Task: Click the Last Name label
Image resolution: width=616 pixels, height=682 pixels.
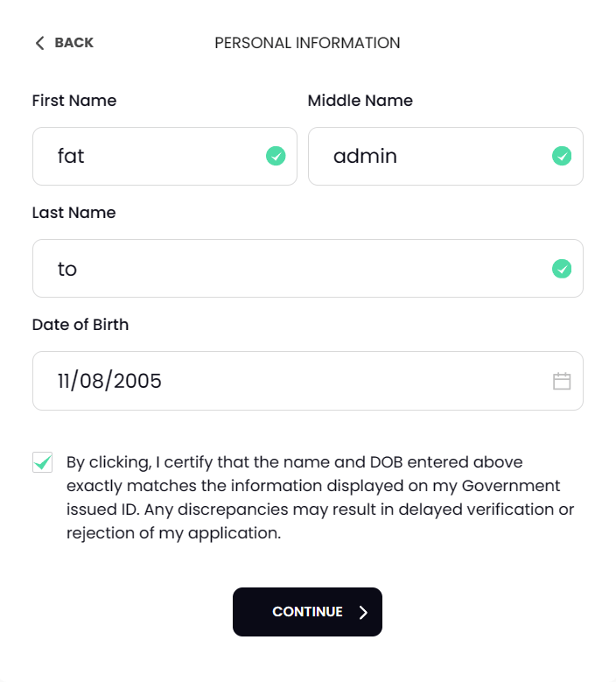Action: [73, 213]
